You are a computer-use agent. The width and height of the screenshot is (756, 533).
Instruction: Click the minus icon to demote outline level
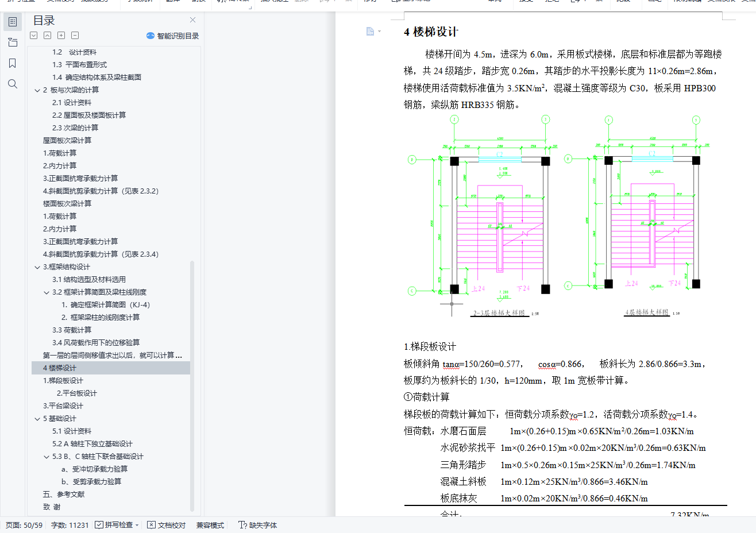pyautogui.click(x=75, y=36)
